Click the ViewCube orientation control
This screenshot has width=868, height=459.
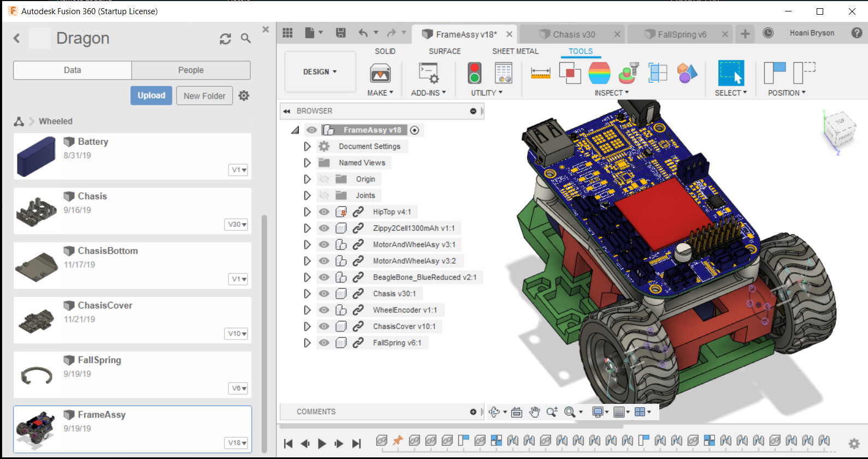tap(840, 130)
